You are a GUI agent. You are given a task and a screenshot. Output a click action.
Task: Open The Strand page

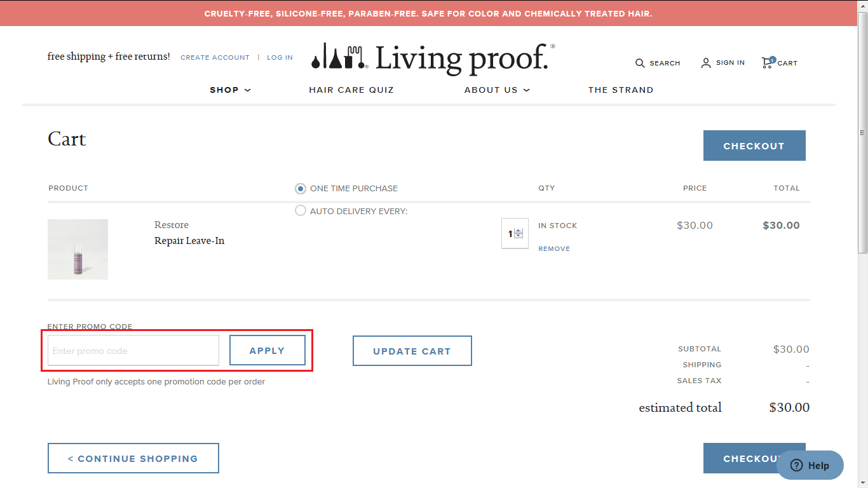coord(621,90)
